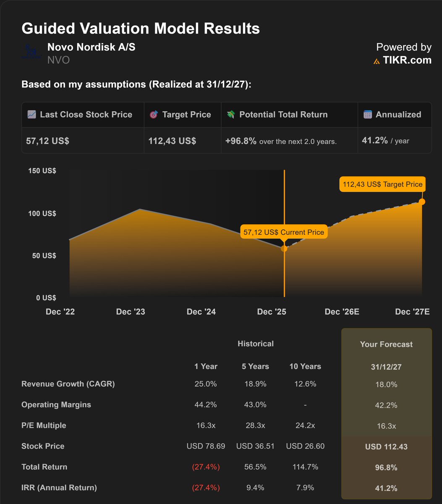
Task: Click the 150 US$ y-axis label
Action: point(42,171)
